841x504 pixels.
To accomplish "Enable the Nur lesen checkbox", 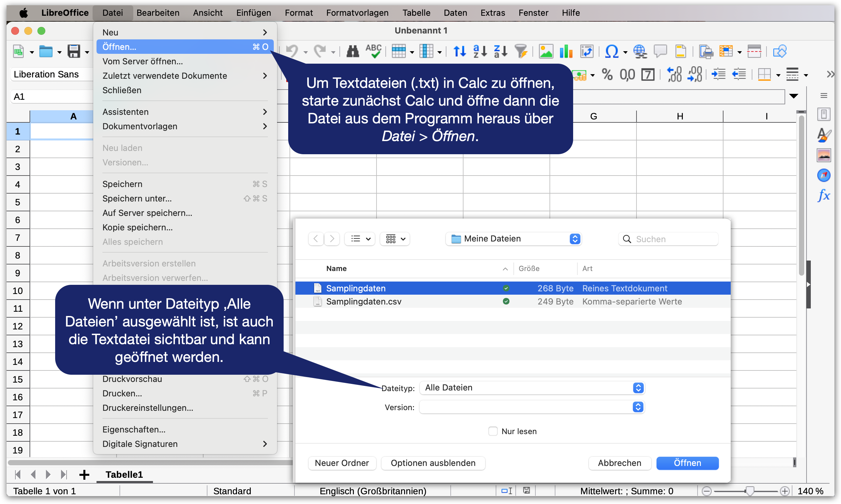I will [493, 431].
